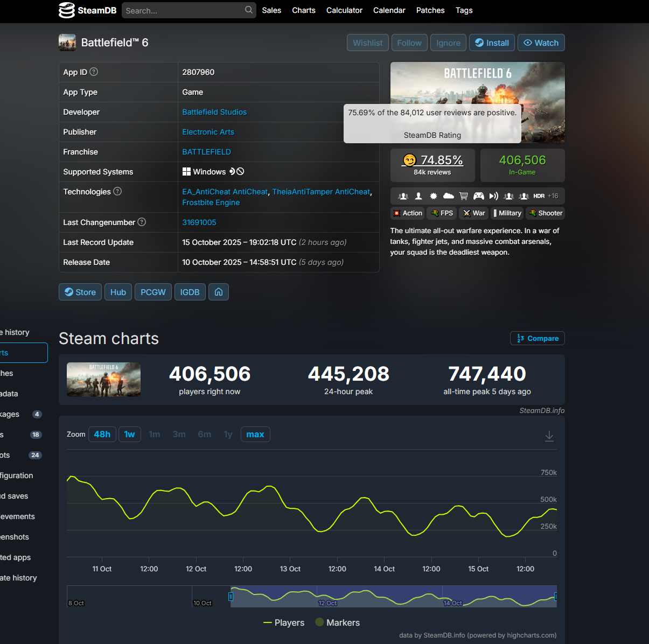Viewport: 649px width, 644px height.
Task: Click the smiley rating emoji
Action: click(409, 160)
